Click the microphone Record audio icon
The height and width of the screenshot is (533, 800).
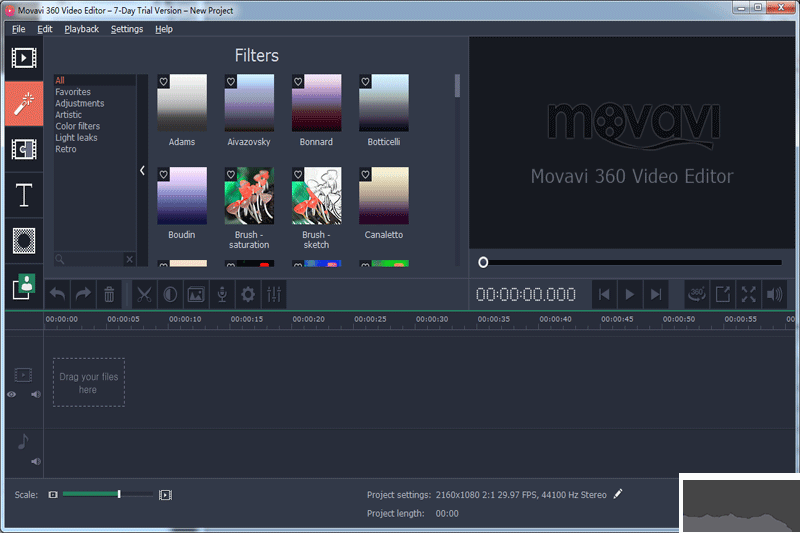click(222, 294)
